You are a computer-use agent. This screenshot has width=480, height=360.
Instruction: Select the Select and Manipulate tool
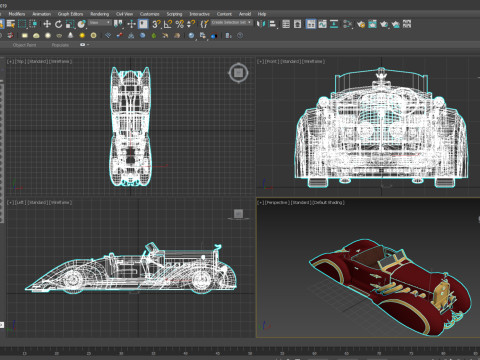point(132,24)
